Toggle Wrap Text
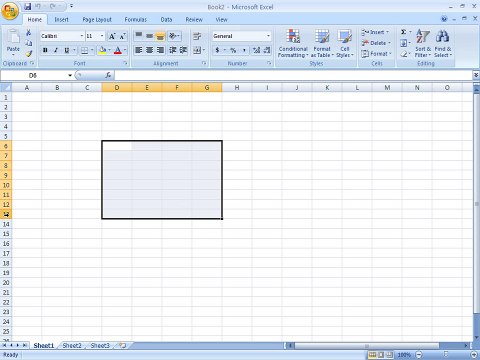 click(197, 36)
